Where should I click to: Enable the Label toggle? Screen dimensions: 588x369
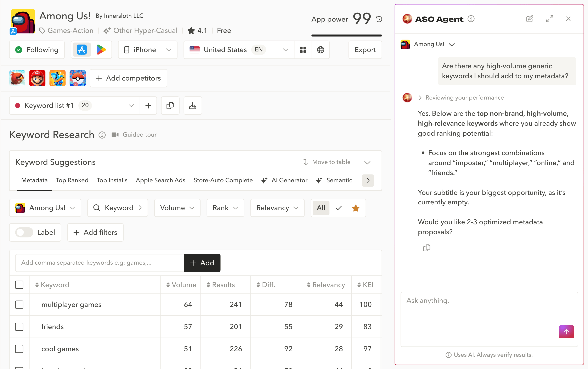(24, 232)
